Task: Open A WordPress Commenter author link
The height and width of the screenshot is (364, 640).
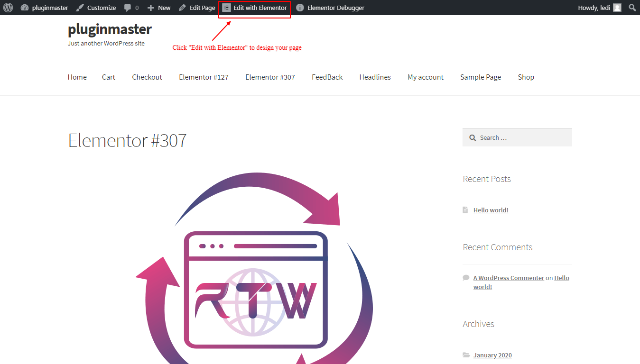Action: pyautogui.click(x=509, y=278)
